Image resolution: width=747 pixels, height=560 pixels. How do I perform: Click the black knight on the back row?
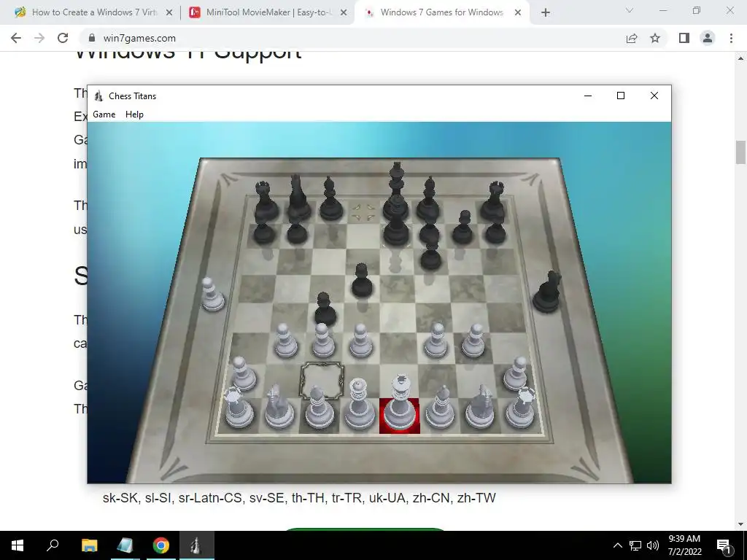(298, 197)
